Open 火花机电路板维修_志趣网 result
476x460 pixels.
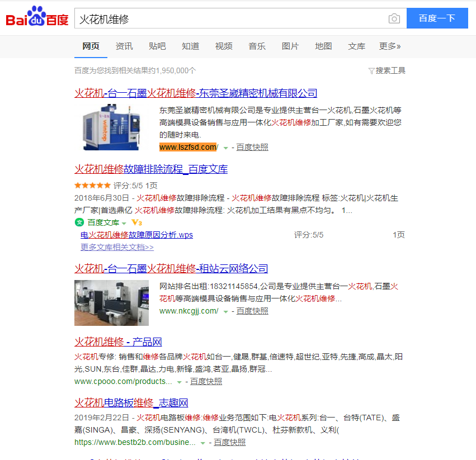pos(131,402)
